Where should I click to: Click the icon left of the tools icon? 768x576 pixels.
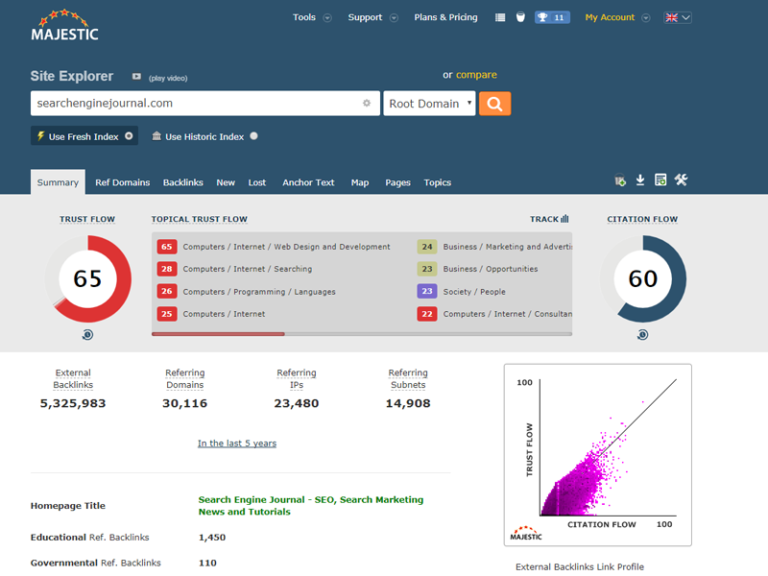(x=660, y=180)
